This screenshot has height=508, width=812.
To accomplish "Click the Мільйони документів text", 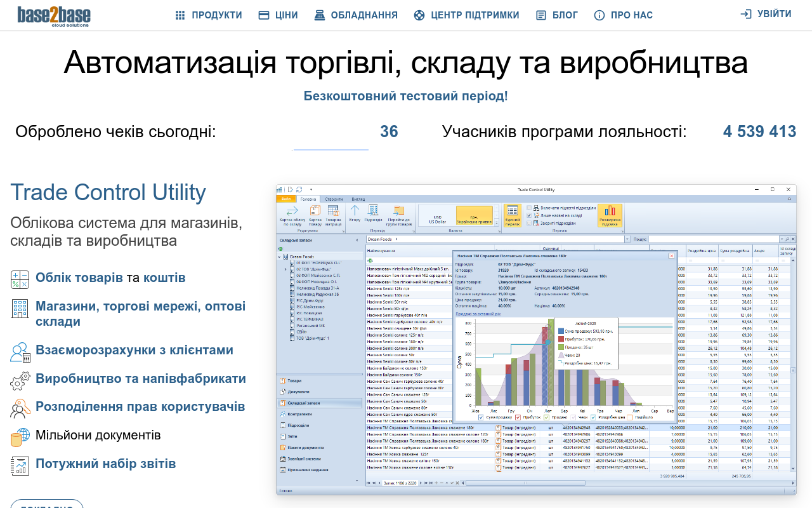I will pos(98,435).
